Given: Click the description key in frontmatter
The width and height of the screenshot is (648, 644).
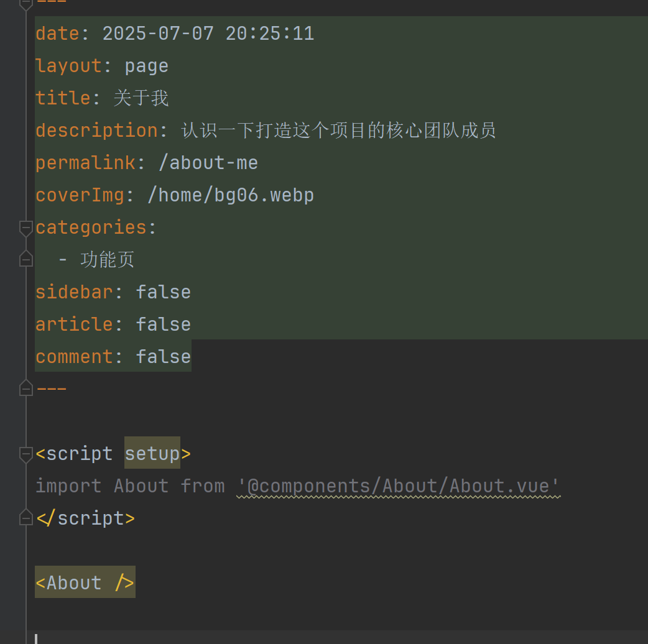Looking at the screenshot, I should (96, 130).
